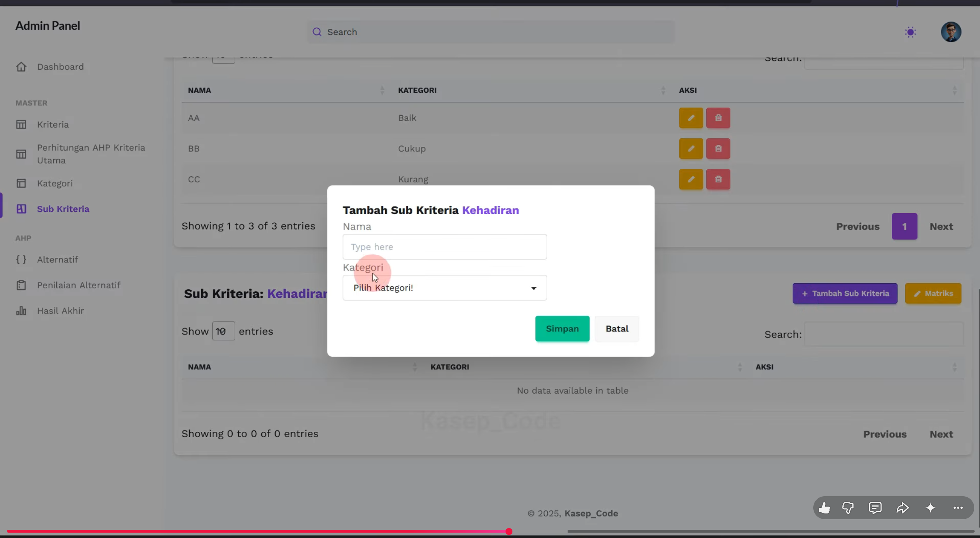Open the user avatar profile menu
This screenshot has height=538, width=980.
[x=951, y=32]
